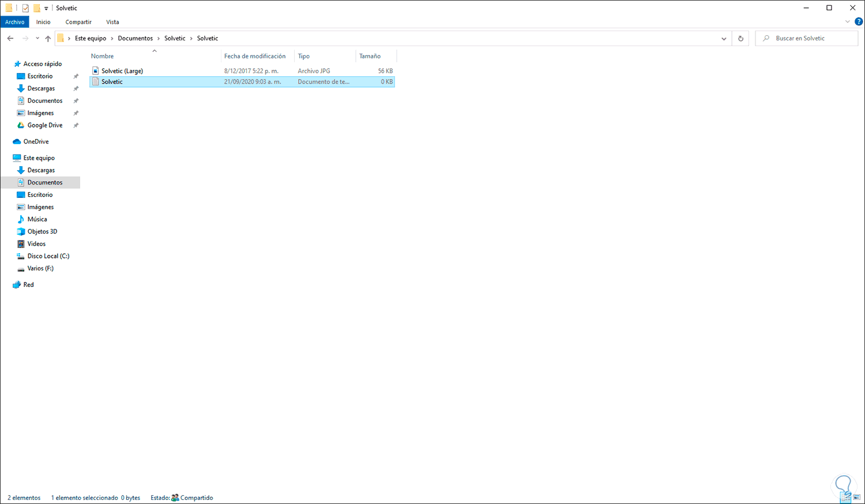Switch to the Compartir ribbon tab
The height and width of the screenshot is (504, 865).
[x=78, y=22]
